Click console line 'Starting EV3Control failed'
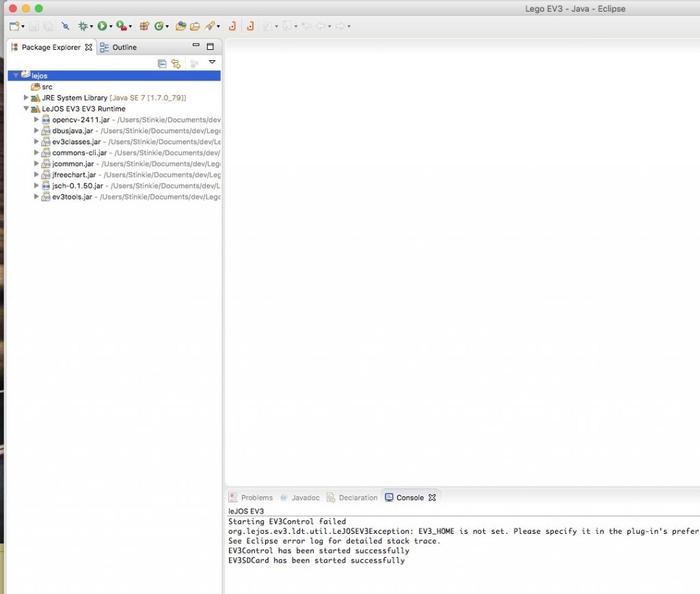 287,522
